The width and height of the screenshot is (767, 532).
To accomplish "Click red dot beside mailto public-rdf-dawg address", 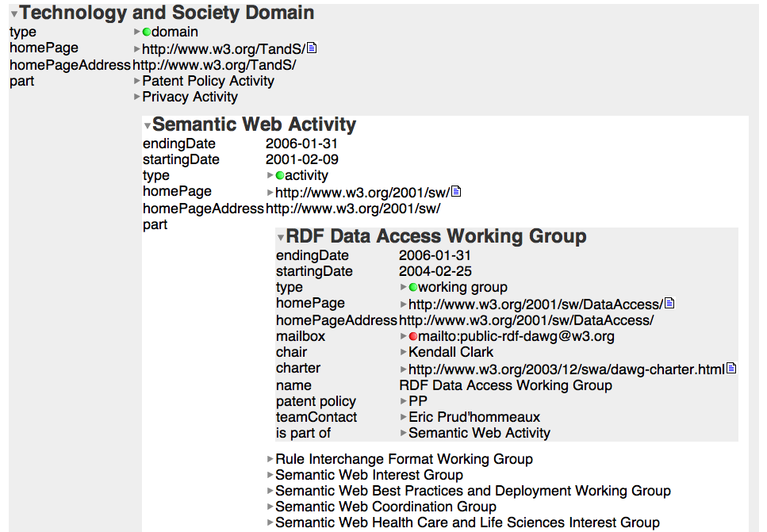I will click(413, 337).
